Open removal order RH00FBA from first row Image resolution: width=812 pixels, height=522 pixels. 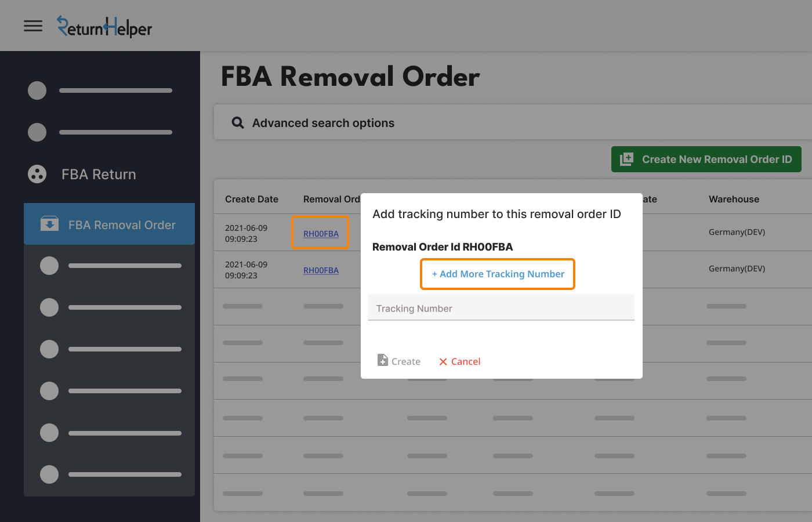pyautogui.click(x=321, y=234)
